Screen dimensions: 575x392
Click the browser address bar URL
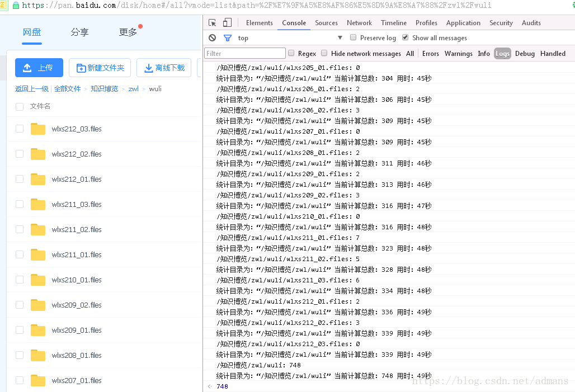click(x=257, y=5)
